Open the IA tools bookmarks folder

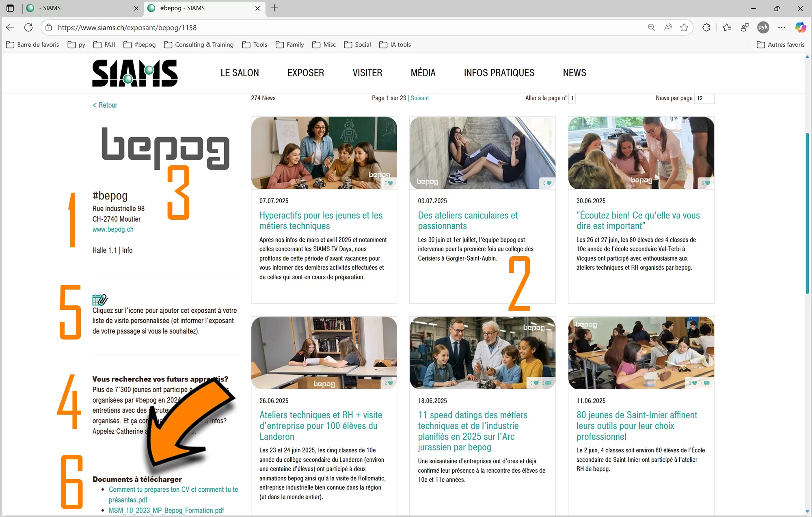pos(395,45)
